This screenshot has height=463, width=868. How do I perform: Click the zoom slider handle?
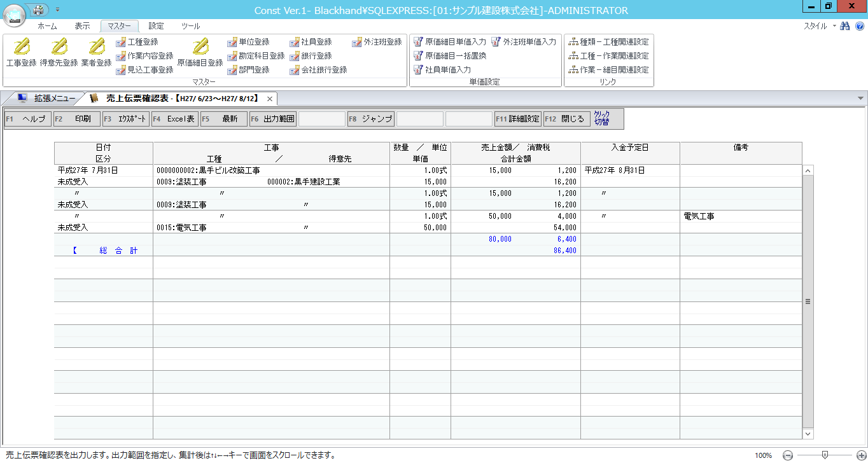click(825, 455)
